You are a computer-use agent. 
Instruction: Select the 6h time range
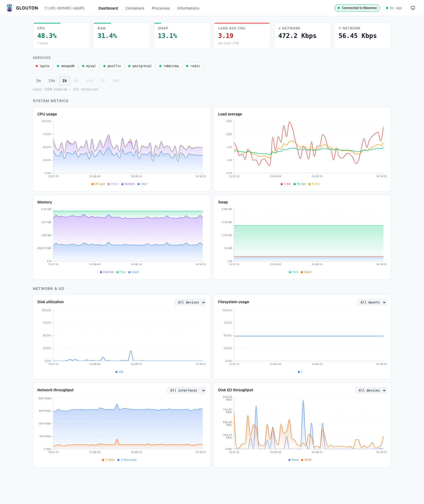tap(76, 81)
